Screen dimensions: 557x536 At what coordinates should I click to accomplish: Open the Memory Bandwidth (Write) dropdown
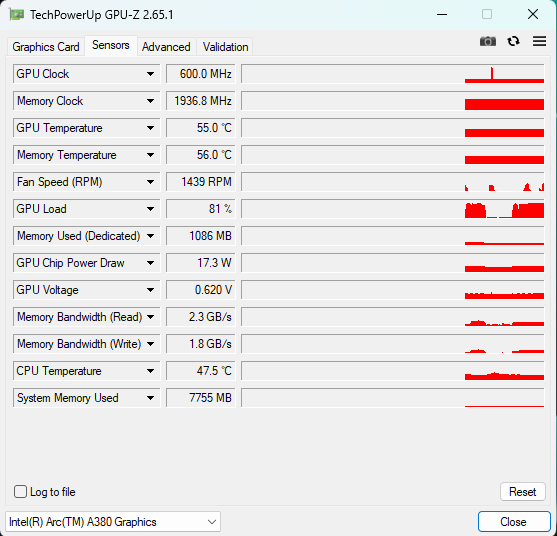click(86, 344)
